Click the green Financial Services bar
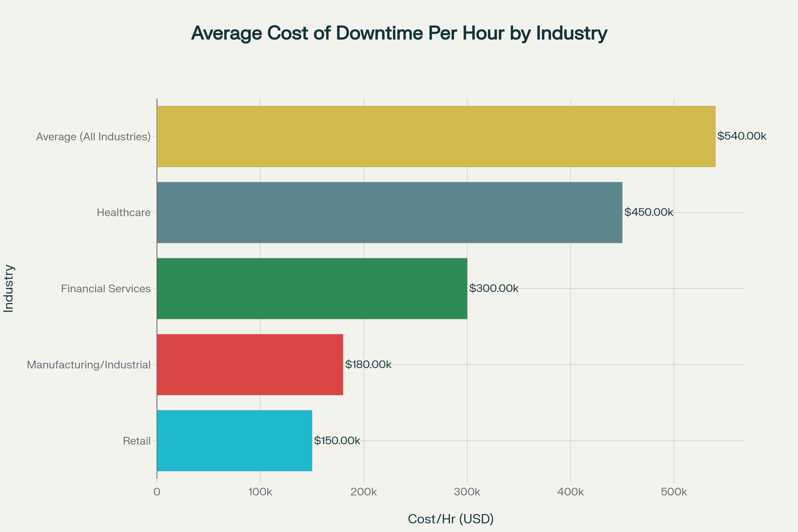 tap(312, 289)
